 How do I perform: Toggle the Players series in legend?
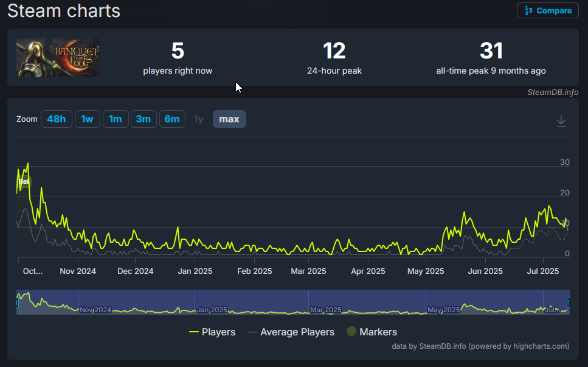pyautogui.click(x=212, y=332)
